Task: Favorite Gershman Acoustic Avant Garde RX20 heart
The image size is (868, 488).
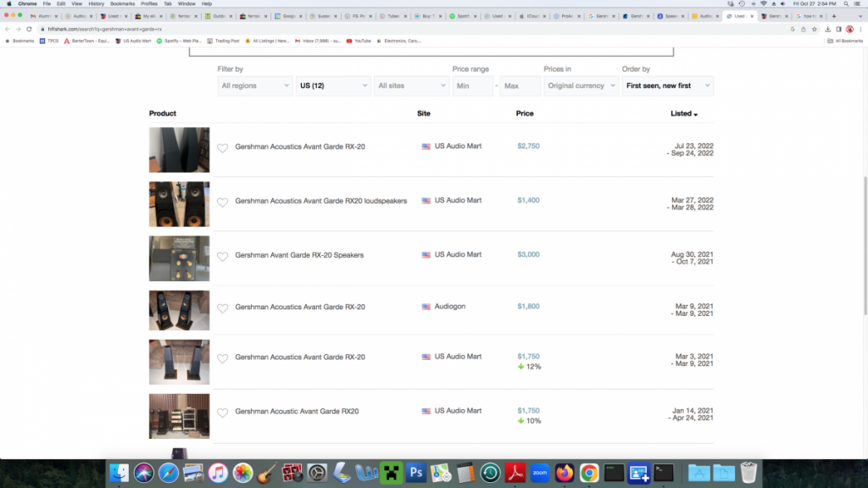Action: 223,413
